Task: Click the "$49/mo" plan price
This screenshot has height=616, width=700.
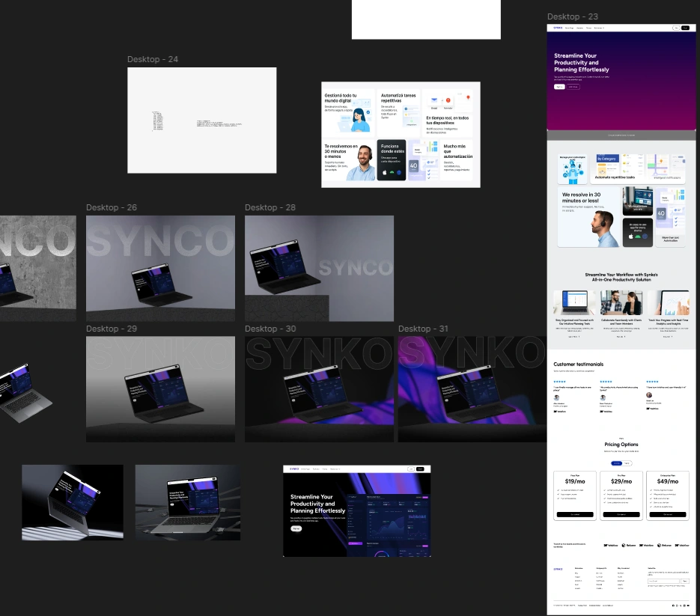Action: (x=668, y=481)
